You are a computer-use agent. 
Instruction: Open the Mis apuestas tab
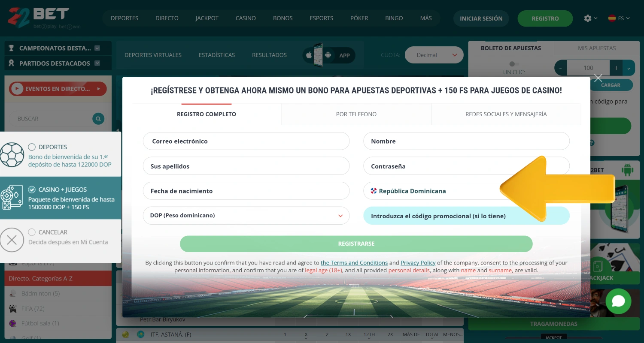point(597,48)
